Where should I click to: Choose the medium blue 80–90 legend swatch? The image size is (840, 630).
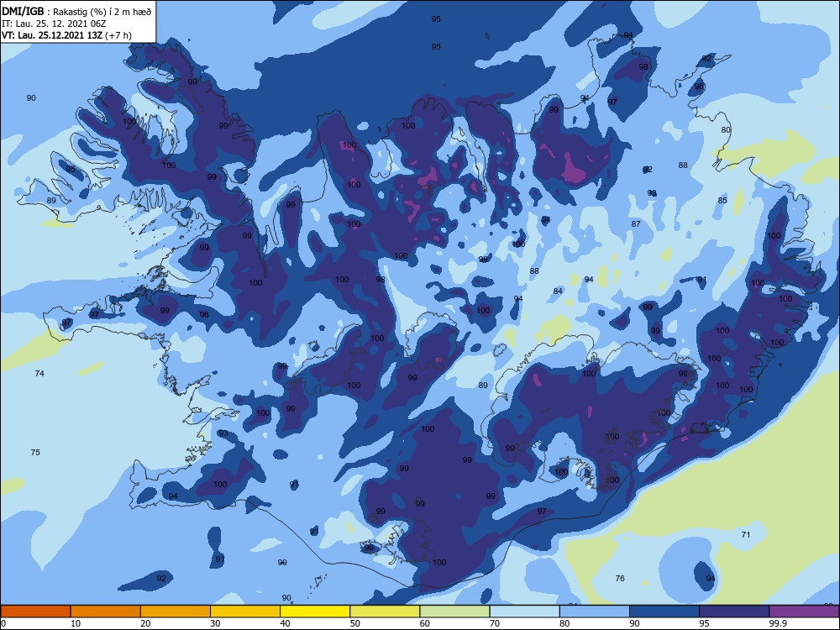[595, 612]
